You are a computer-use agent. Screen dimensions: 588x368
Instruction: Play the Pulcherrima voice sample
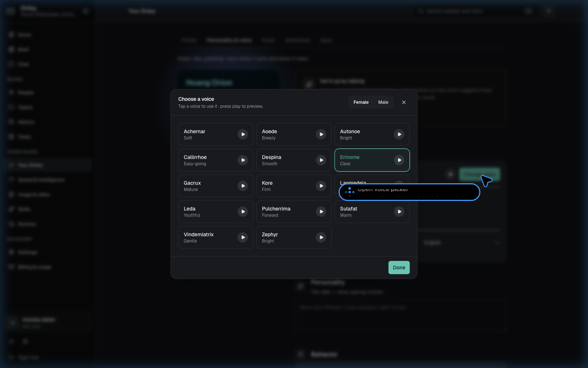coord(321,212)
